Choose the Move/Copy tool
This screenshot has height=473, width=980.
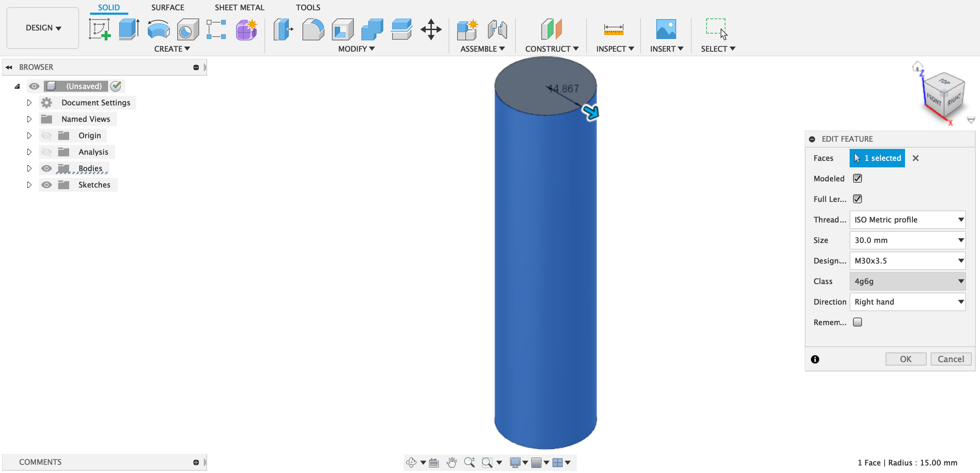pos(431,29)
